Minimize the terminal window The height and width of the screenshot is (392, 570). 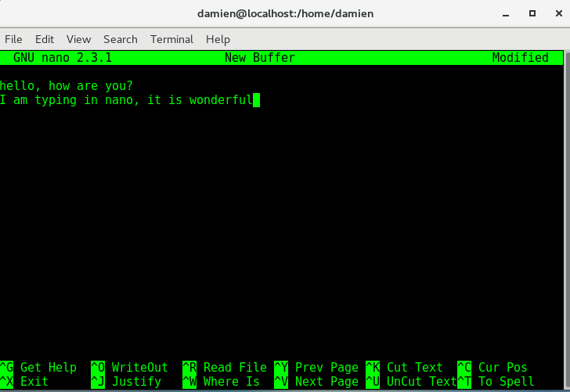[506, 14]
